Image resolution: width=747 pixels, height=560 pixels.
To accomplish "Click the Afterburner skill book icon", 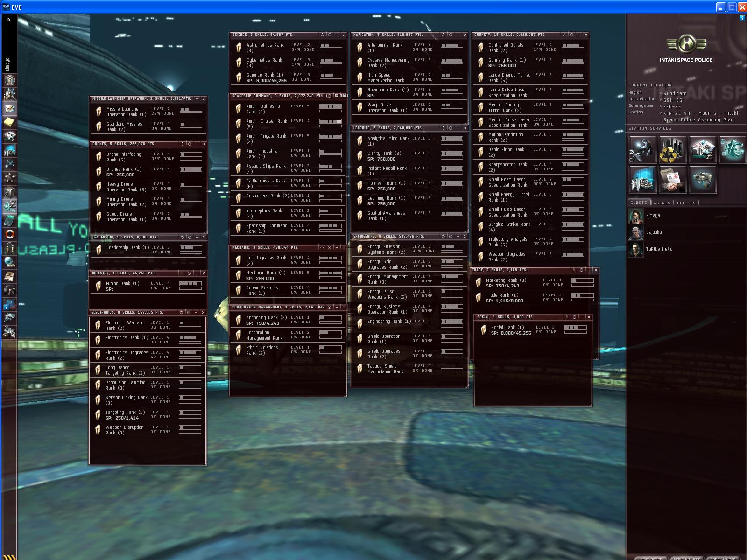I will click(x=359, y=48).
